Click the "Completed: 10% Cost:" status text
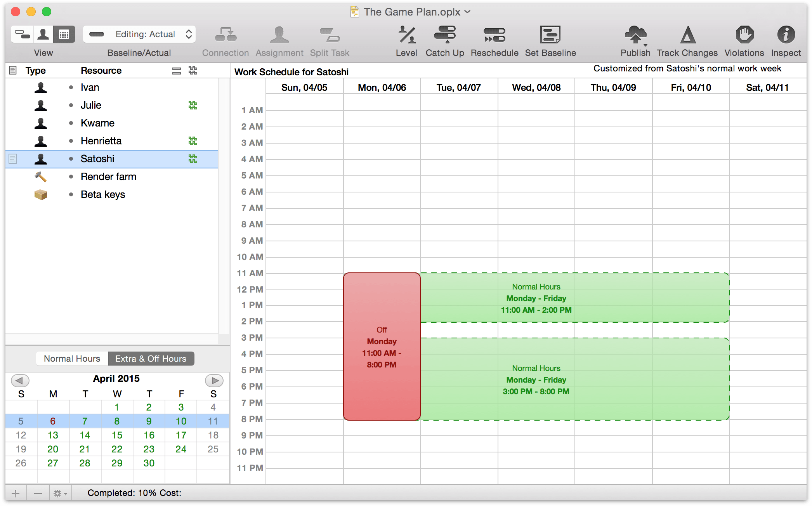Screen dimensions: 812x506 coord(134,493)
